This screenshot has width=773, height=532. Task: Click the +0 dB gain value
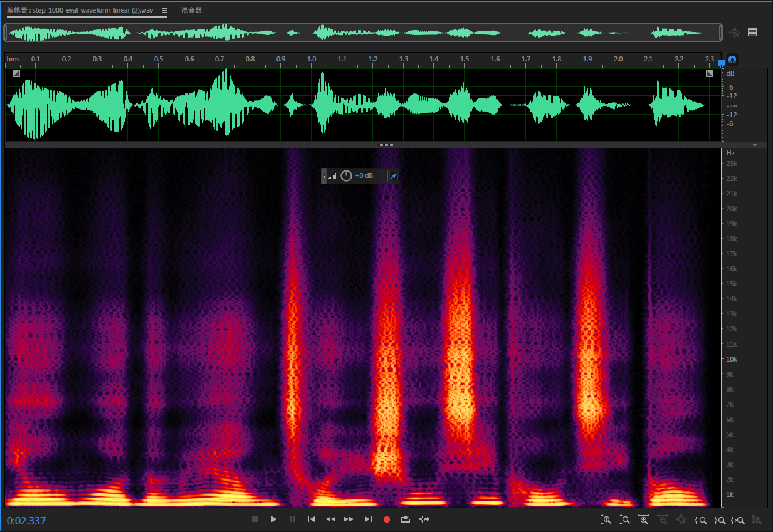point(364,176)
